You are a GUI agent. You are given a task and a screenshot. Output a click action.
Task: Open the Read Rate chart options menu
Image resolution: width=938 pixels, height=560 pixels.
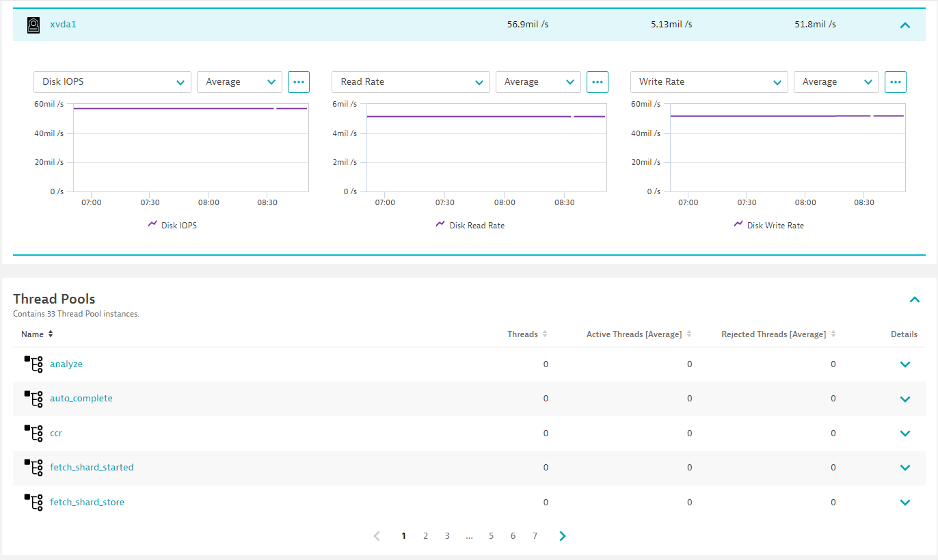[x=598, y=82]
